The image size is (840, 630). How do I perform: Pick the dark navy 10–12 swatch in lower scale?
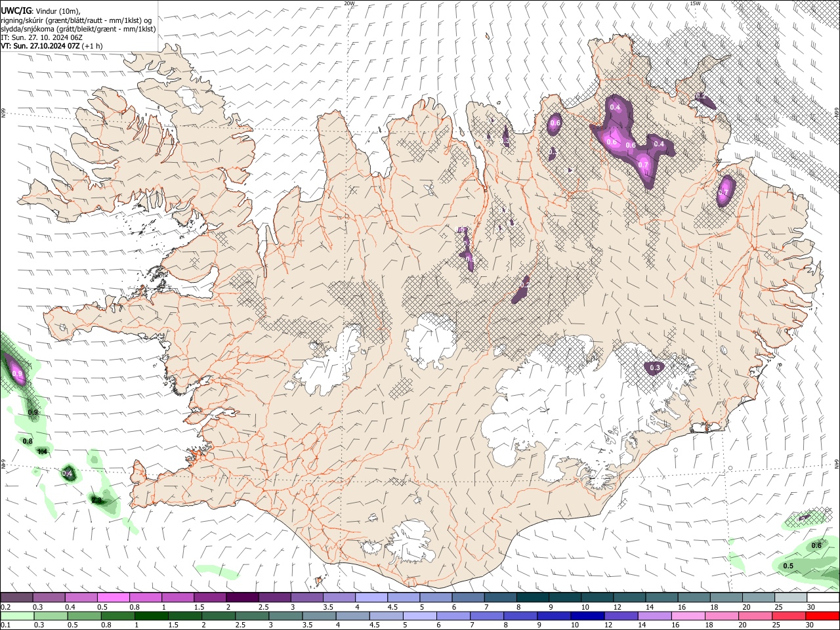587,616
